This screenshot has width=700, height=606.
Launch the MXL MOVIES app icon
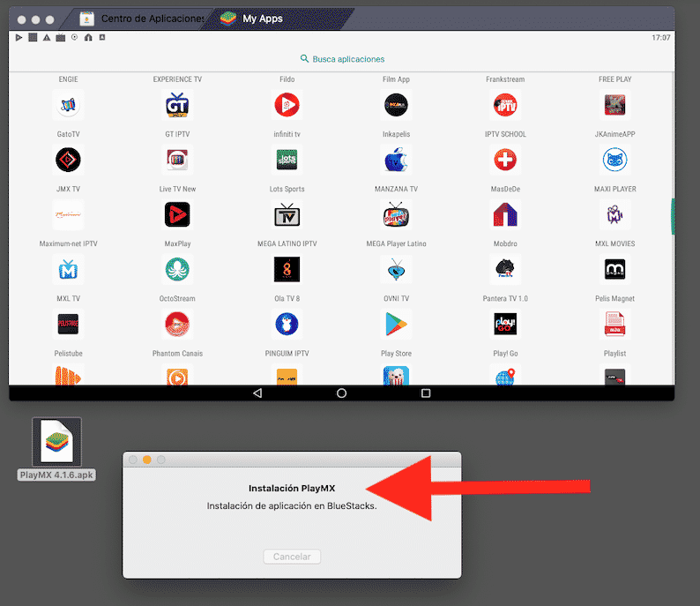click(x=614, y=215)
